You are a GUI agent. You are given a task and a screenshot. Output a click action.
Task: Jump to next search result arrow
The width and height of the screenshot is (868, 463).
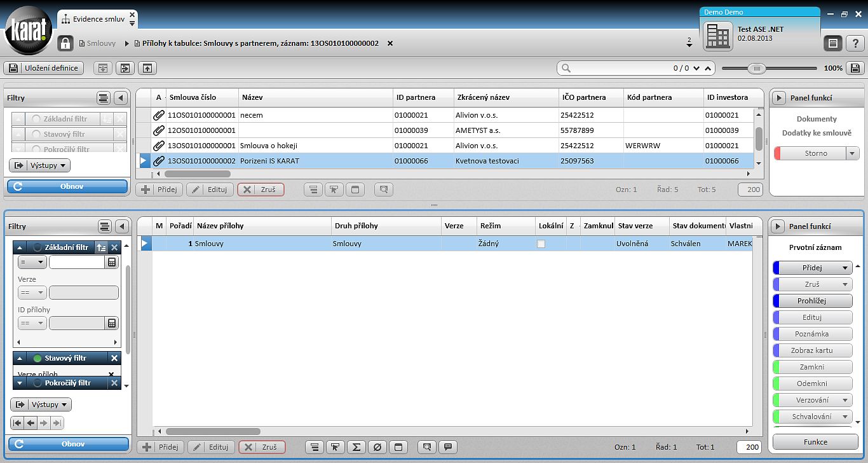pos(697,68)
